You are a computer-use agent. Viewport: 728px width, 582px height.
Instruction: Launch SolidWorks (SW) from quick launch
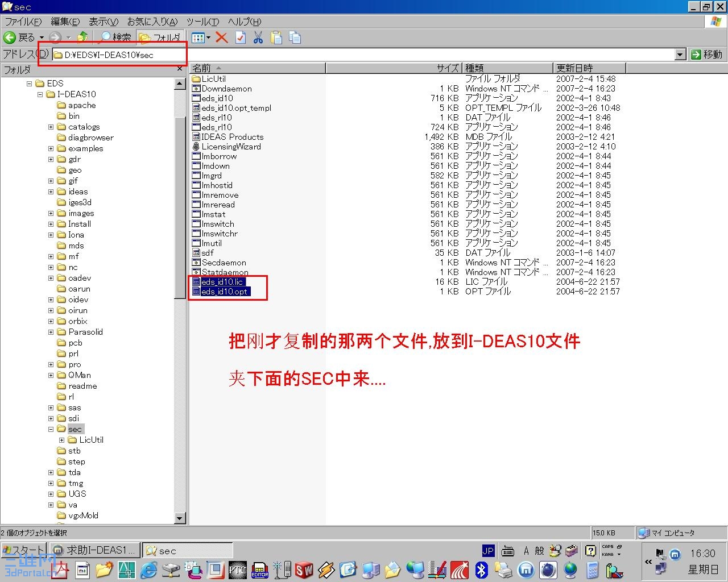click(x=304, y=570)
